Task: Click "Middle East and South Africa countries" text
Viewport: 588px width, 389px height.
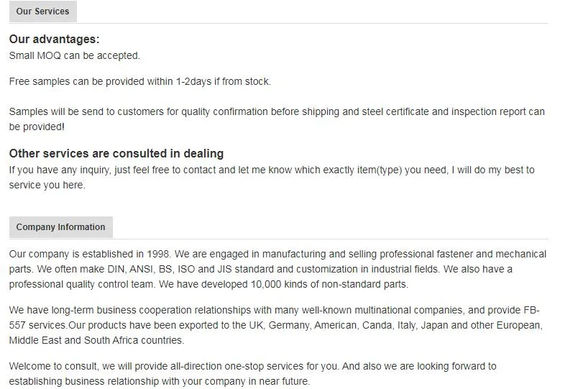Action: [x=96, y=340]
